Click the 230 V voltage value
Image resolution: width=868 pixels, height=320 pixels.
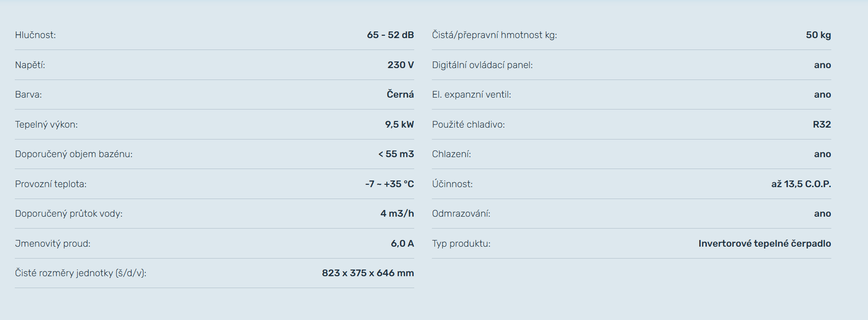point(400,65)
